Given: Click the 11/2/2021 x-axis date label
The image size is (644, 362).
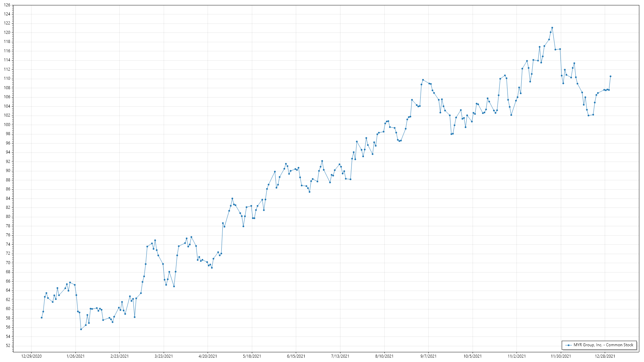Looking at the screenshot, I should click(517, 356).
